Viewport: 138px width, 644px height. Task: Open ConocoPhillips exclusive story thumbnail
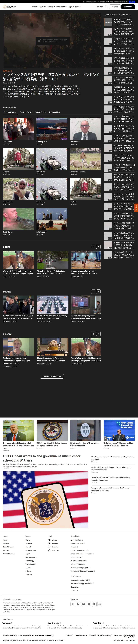(119, 430)
